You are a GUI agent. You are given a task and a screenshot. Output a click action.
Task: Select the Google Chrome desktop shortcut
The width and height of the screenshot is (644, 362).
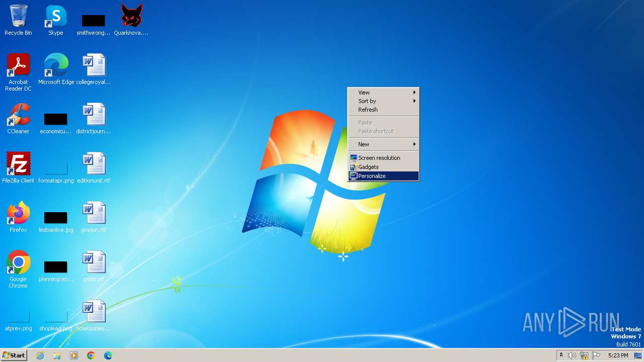coord(18,269)
